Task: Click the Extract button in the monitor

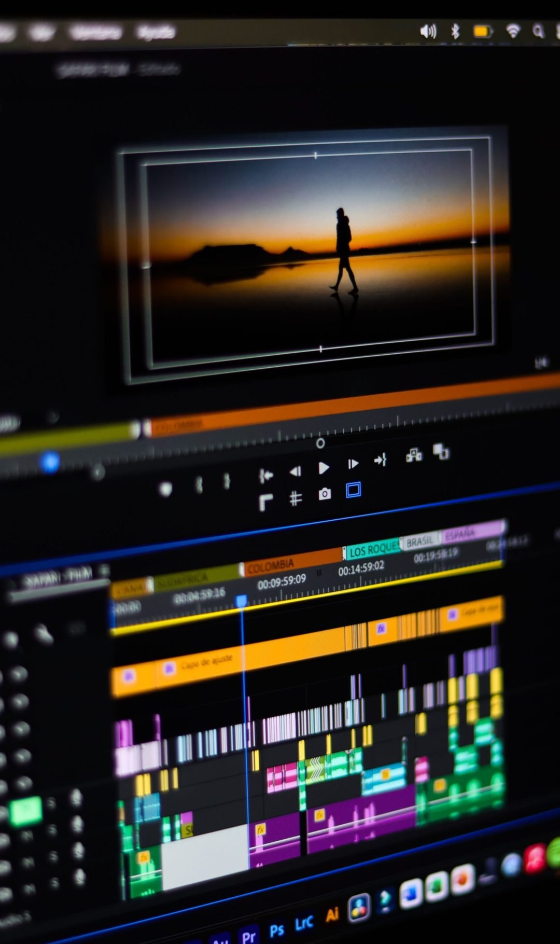Action: [x=441, y=451]
